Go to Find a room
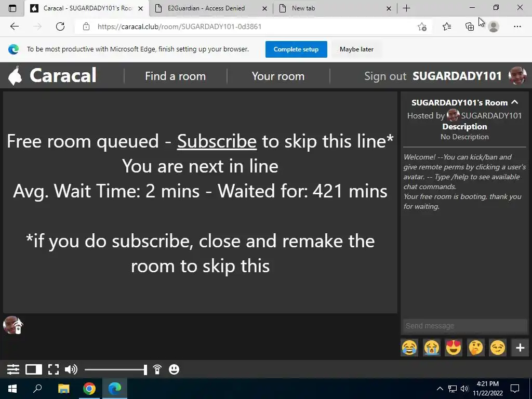 pos(176,76)
